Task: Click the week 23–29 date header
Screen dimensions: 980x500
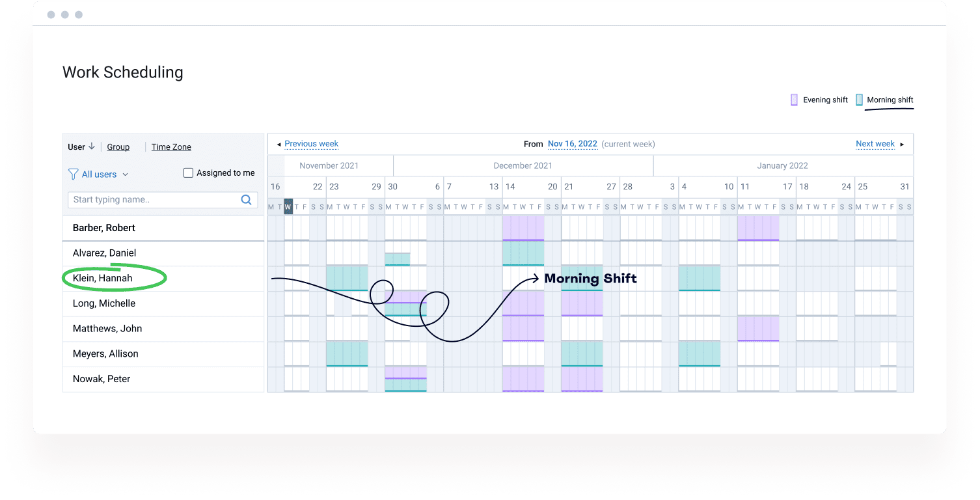Action: 355,187
